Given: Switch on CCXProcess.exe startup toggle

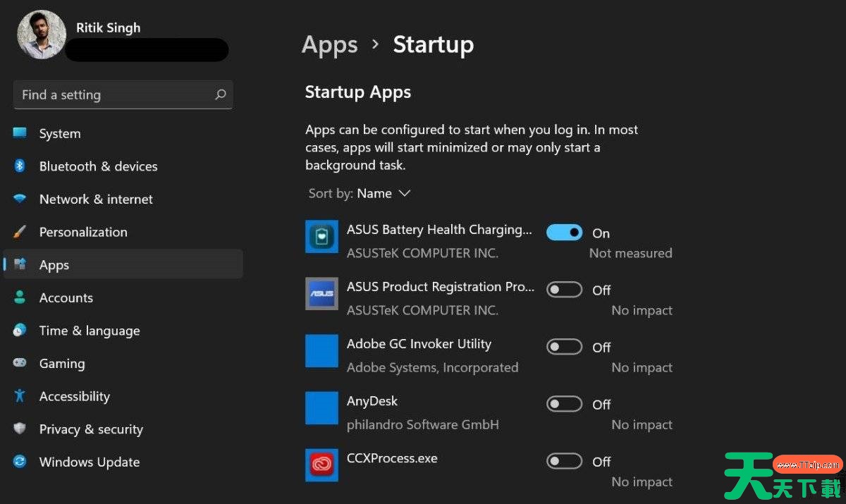Looking at the screenshot, I should click(565, 461).
